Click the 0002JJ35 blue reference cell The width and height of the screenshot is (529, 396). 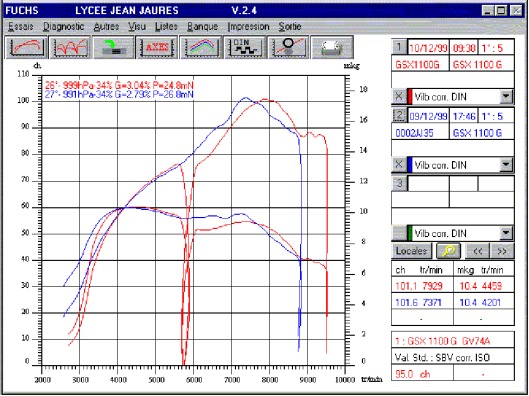click(420, 132)
